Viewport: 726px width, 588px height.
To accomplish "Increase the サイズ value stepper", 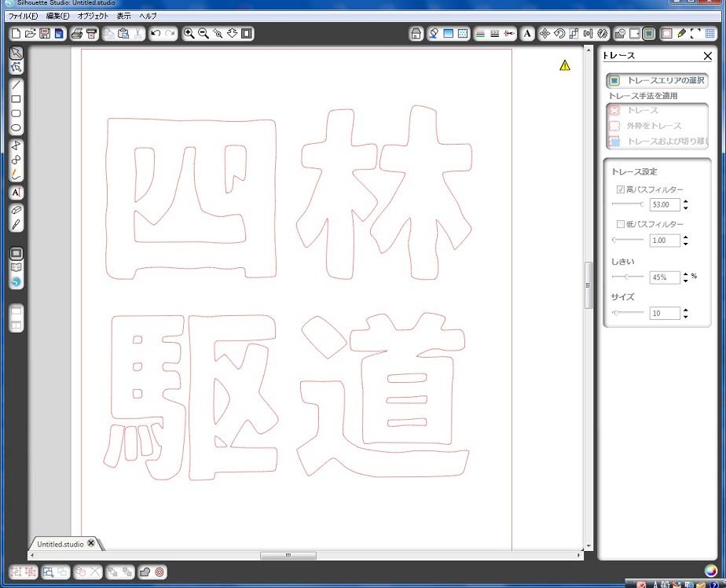I will 686,310.
